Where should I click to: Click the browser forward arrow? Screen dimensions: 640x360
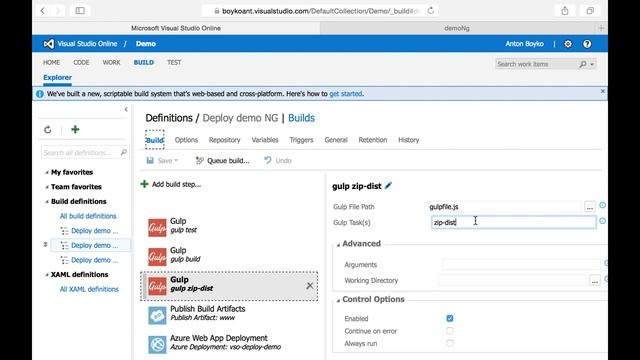(x=58, y=11)
